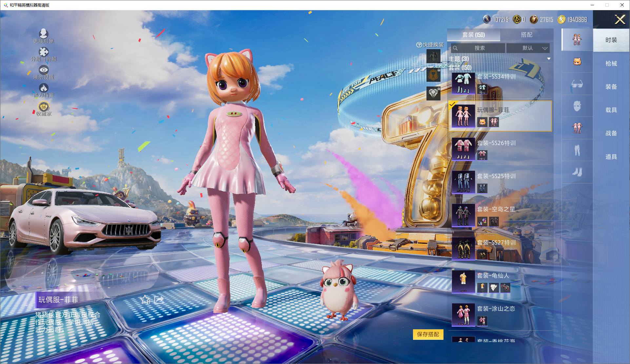Select the shoes category icon
The height and width of the screenshot is (364, 630).
pos(577,172)
